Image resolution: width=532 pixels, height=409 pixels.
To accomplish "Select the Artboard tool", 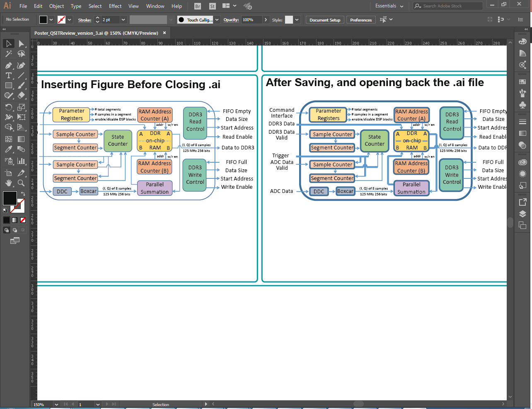I will (x=9, y=173).
